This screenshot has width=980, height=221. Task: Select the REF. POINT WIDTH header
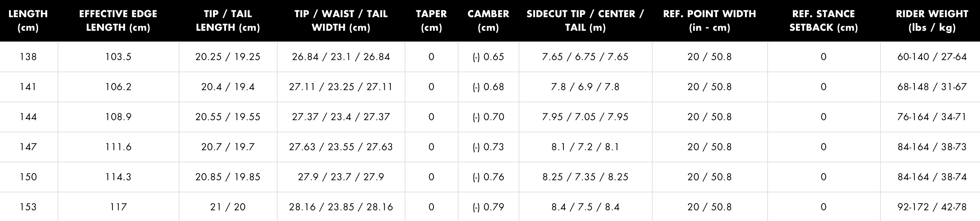click(x=709, y=20)
